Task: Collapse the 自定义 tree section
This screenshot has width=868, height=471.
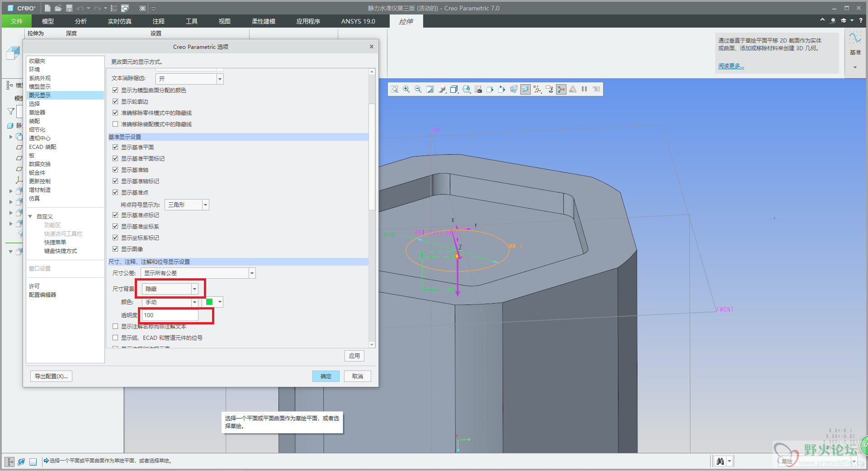Action: pos(30,216)
